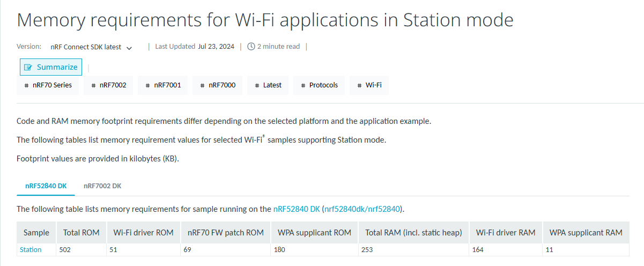
Task: Click hash icon on nRF7000 tag
Action: pyautogui.click(x=203, y=85)
